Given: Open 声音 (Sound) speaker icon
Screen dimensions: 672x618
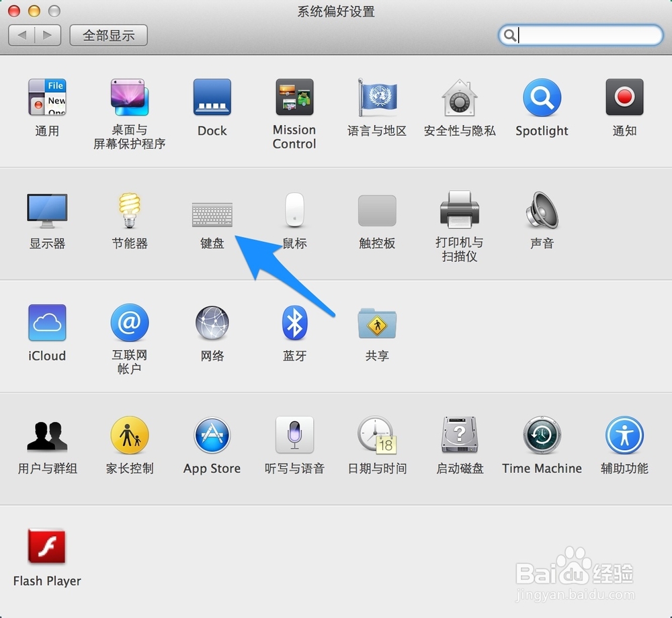Looking at the screenshot, I should tap(542, 210).
